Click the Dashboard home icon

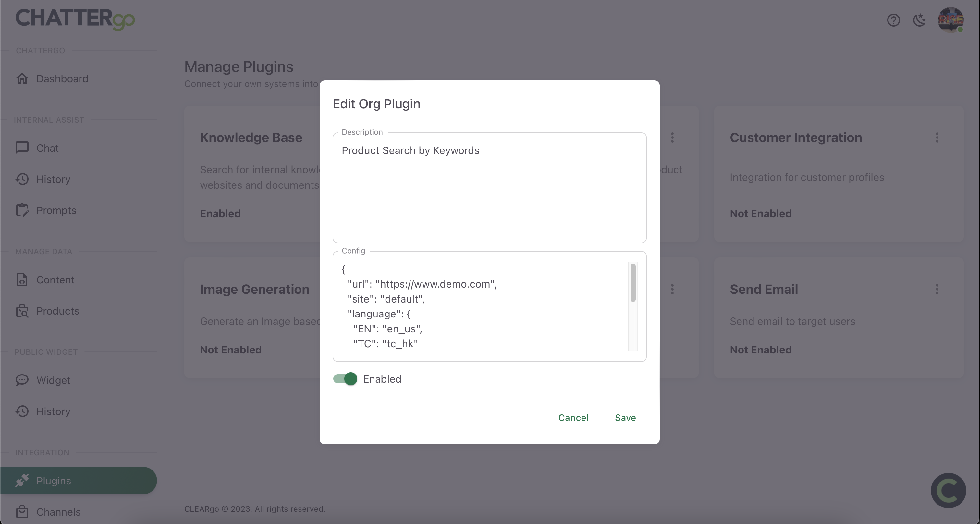22,78
